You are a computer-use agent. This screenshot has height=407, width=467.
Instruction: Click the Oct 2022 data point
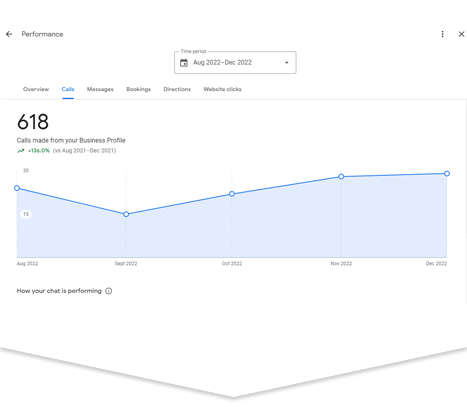coord(232,194)
